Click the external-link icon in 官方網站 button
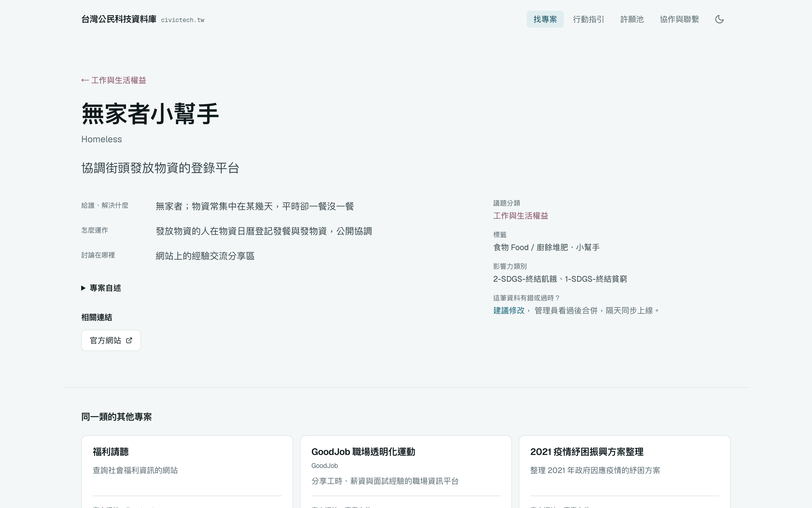This screenshot has height=508, width=812. tap(129, 340)
